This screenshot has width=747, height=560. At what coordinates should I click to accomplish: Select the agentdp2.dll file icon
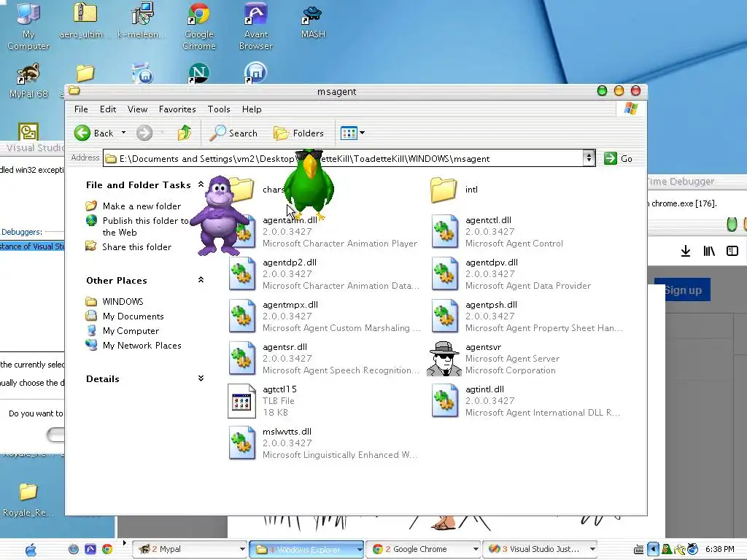pyautogui.click(x=242, y=274)
